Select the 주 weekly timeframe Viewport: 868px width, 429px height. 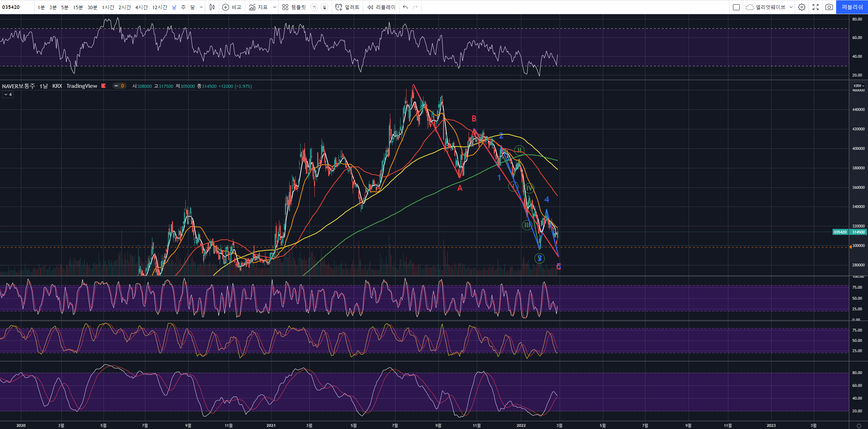pos(183,7)
